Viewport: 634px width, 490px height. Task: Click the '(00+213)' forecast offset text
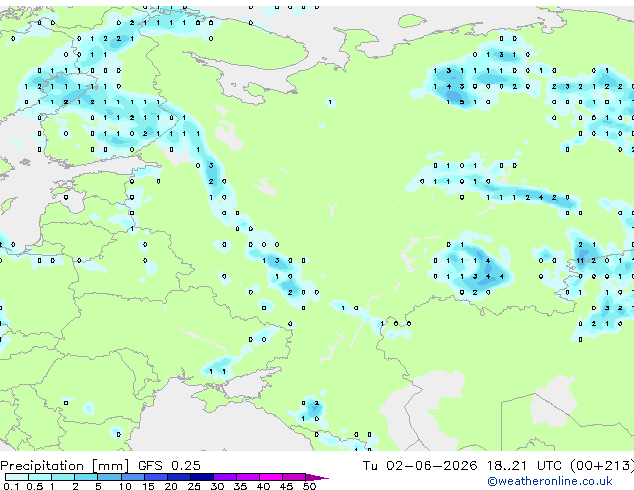[602, 466]
